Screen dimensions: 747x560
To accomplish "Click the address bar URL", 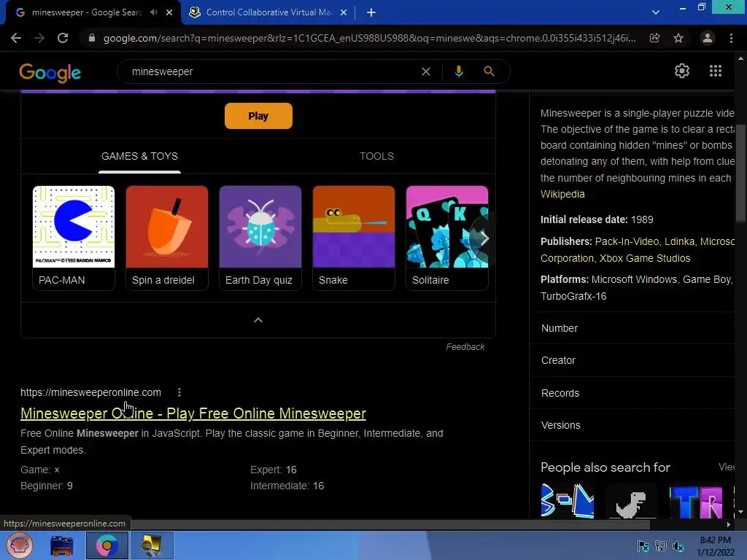I will pyautogui.click(x=369, y=38).
